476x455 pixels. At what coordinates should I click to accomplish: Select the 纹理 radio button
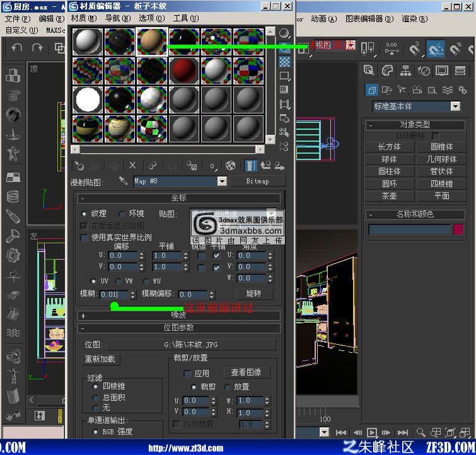click(84, 214)
